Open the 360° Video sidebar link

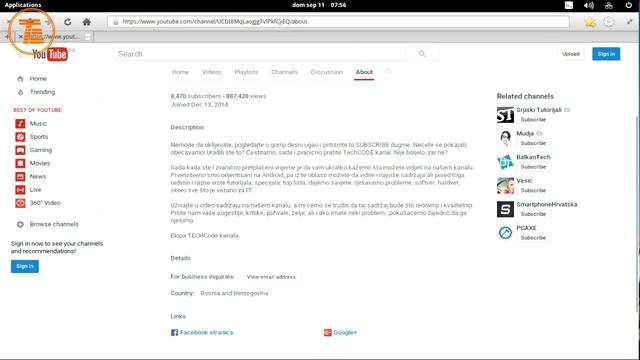(x=45, y=203)
